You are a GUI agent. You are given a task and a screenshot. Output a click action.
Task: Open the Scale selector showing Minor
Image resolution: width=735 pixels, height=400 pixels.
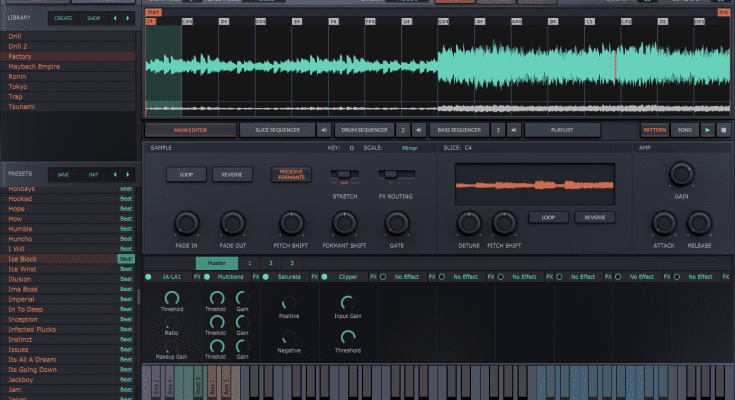(410, 147)
